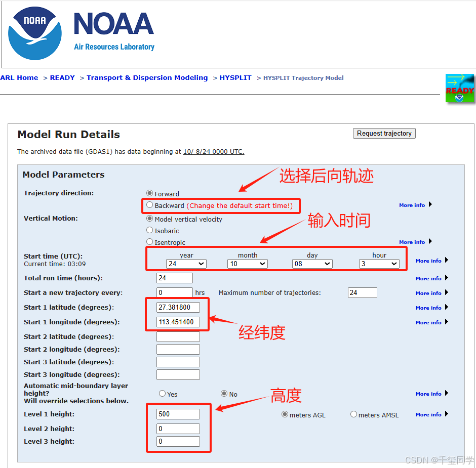This screenshot has height=468, width=476.
Task: Choose Yes for automatic mid-boundary layer height
Action: (162, 393)
